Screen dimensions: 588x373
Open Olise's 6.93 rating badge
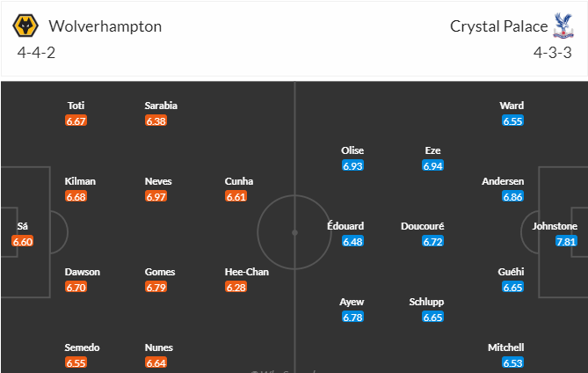(x=352, y=165)
